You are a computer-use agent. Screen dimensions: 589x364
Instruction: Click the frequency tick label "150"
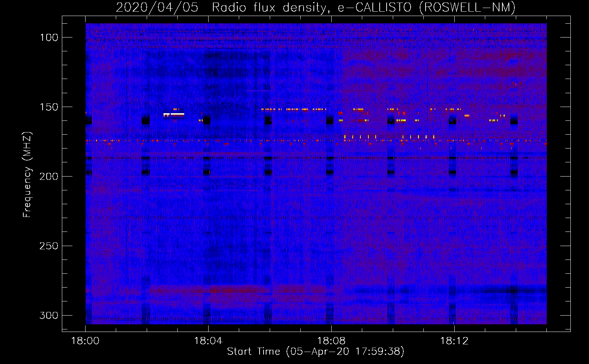(50, 107)
